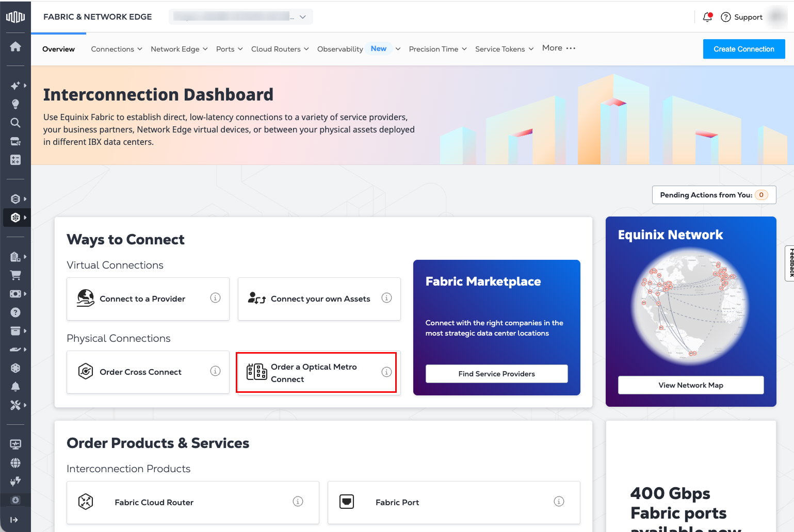
Task: Select the Connect your own Assets card
Action: (319, 299)
